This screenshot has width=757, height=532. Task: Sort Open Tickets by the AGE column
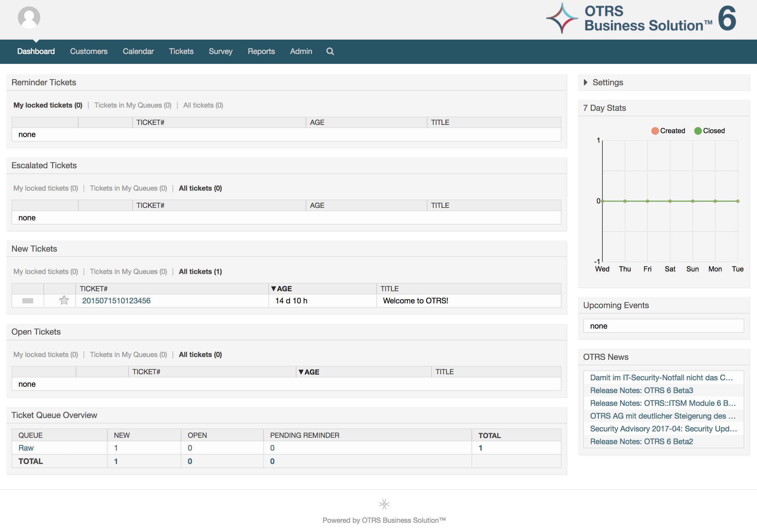tap(311, 371)
